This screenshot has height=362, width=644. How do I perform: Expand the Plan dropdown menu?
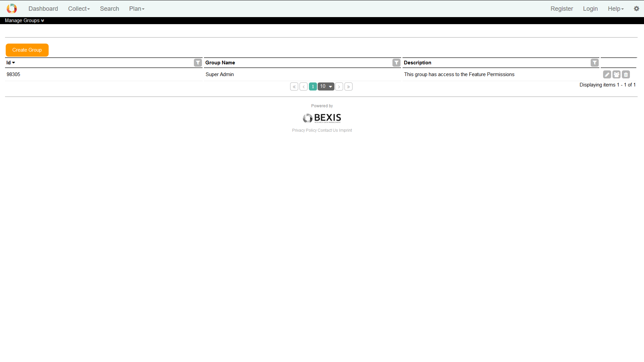137,9
